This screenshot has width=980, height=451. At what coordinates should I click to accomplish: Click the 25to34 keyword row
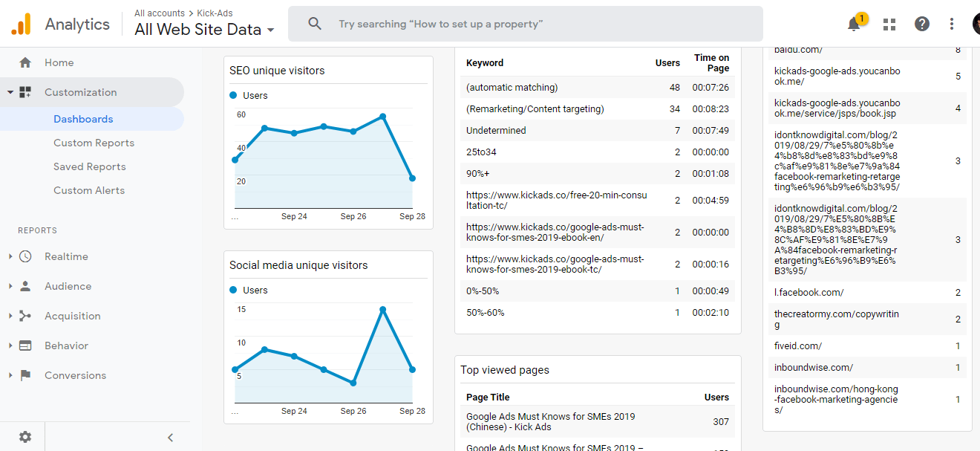point(598,152)
